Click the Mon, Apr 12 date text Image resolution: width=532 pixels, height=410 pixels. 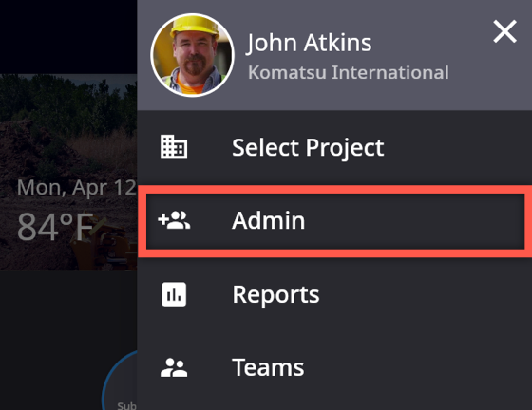[x=77, y=187]
